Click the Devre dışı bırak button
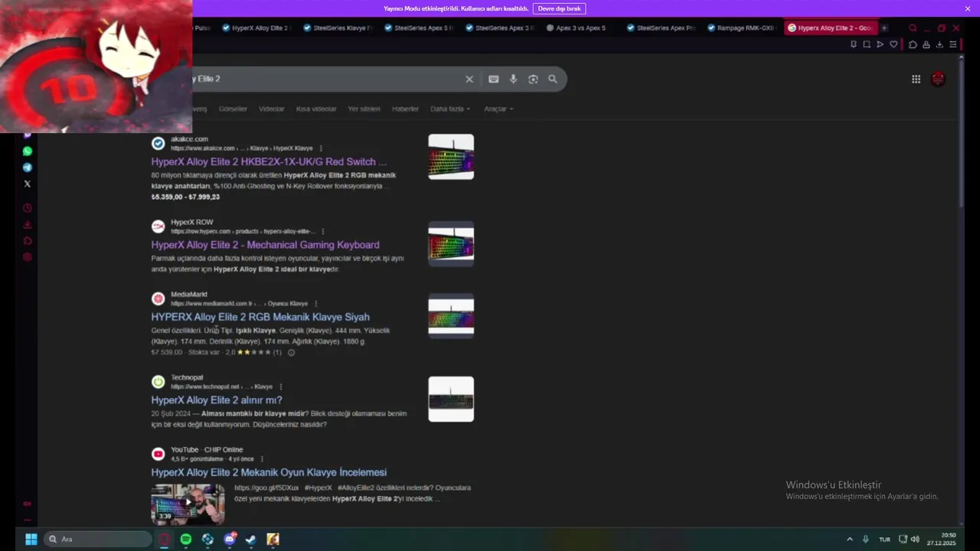Screen dimensions: 980x551 click(560, 8)
